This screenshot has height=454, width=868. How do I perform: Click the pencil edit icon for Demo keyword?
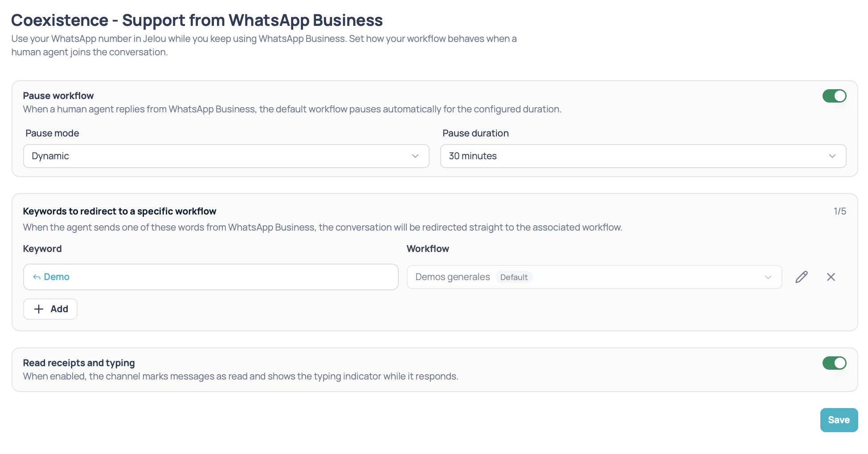[801, 277]
